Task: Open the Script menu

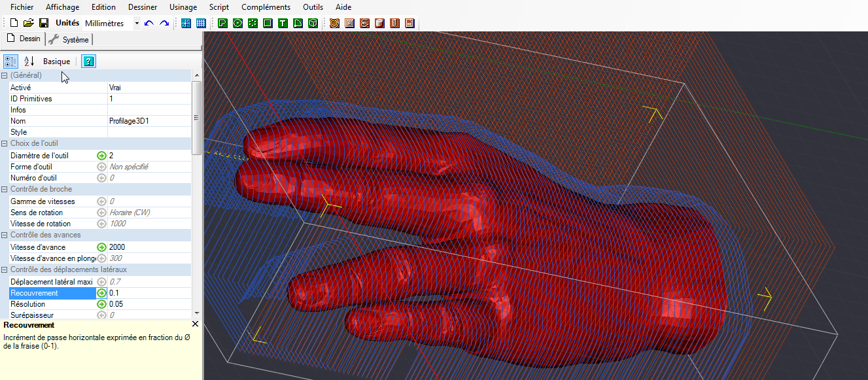Action: 219,7
